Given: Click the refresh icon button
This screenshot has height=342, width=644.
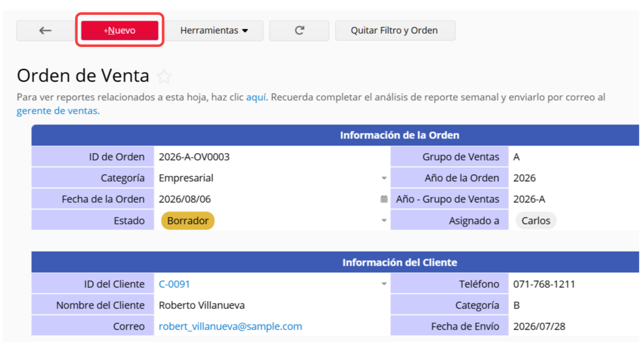Looking at the screenshot, I should [x=299, y=30].
